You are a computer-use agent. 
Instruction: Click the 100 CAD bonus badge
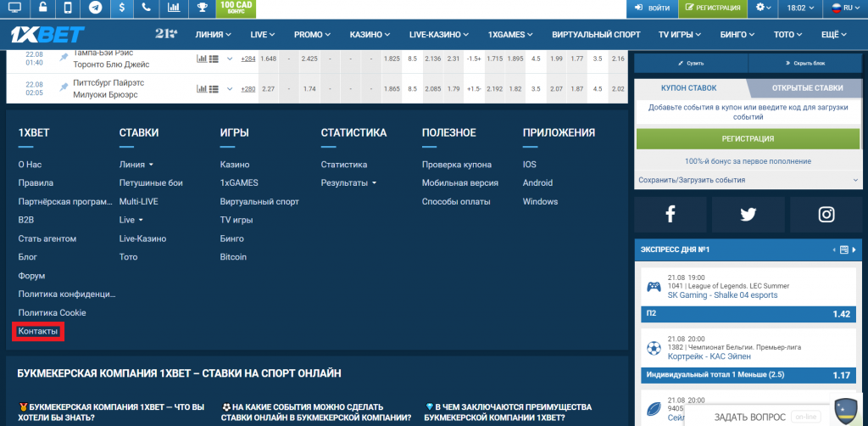[x=236, y=8]
